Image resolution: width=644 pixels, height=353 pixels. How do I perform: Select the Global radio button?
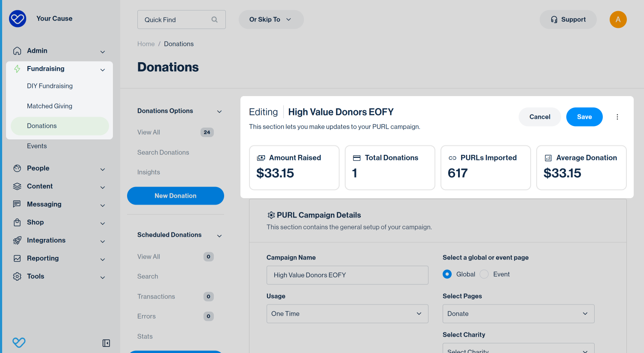tap(447, 274)
